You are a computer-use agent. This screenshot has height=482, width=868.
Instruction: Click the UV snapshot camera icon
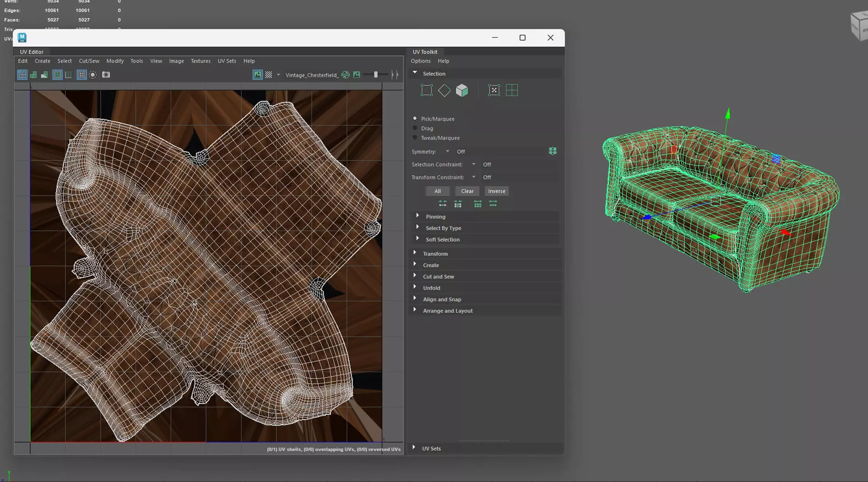tap(106, 75)
